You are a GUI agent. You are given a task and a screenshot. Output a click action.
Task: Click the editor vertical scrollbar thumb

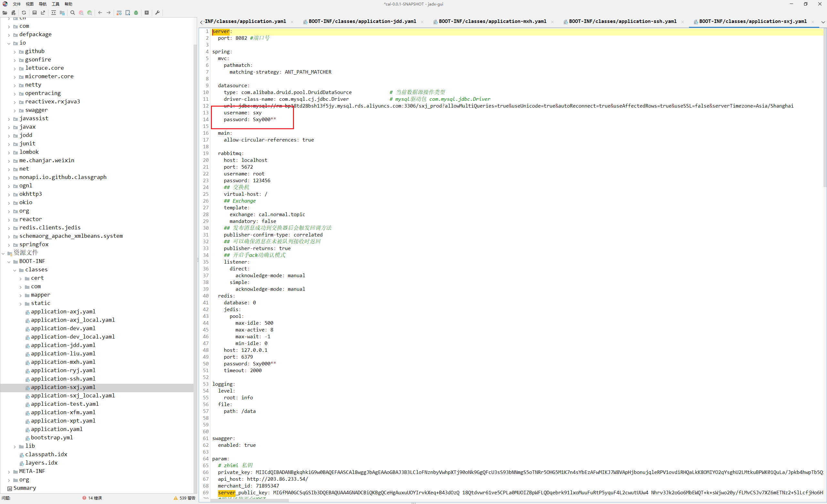coord(825,108)
